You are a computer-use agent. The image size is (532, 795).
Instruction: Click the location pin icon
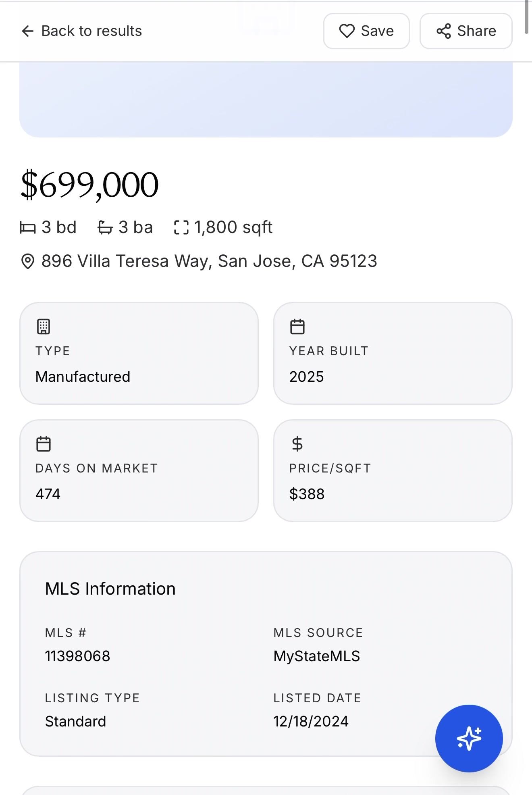pyautogui.click(x=27, y=261)
